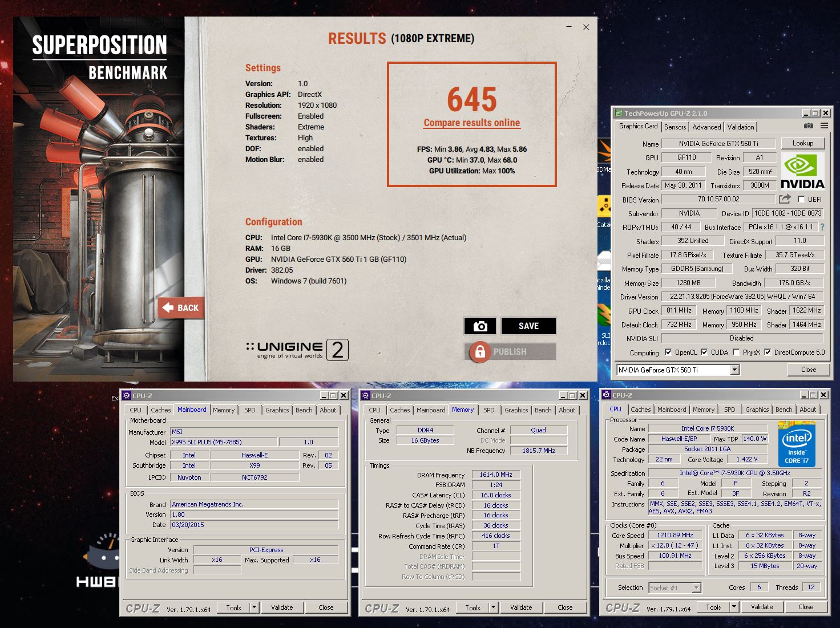Click the Level 3 cache value 15 MBytes
The height and width of the screenshot is (628, 840).
(765, 566)
